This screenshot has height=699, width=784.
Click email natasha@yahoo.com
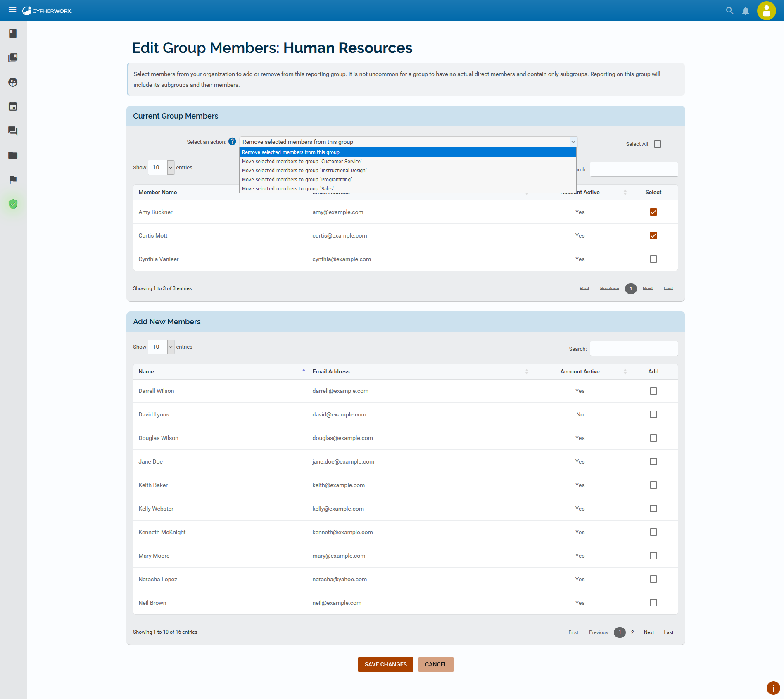pyautogui.click(x=340, y=579)
